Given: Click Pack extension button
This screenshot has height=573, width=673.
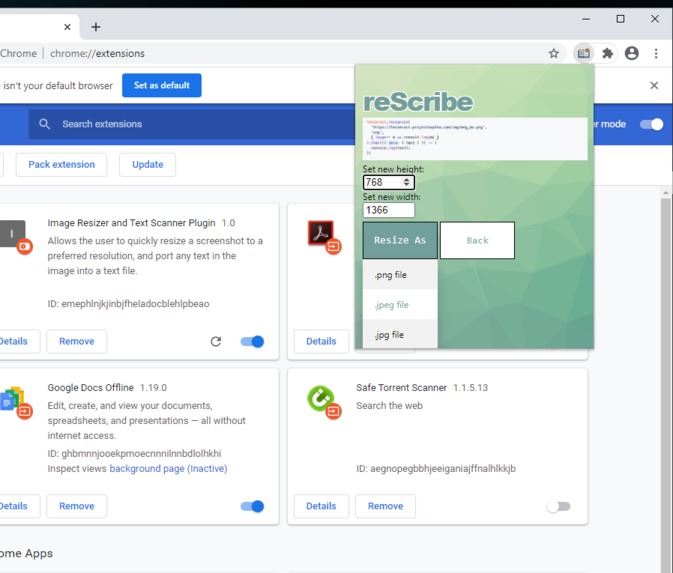Looking at the screenshot, I should 61,164.
